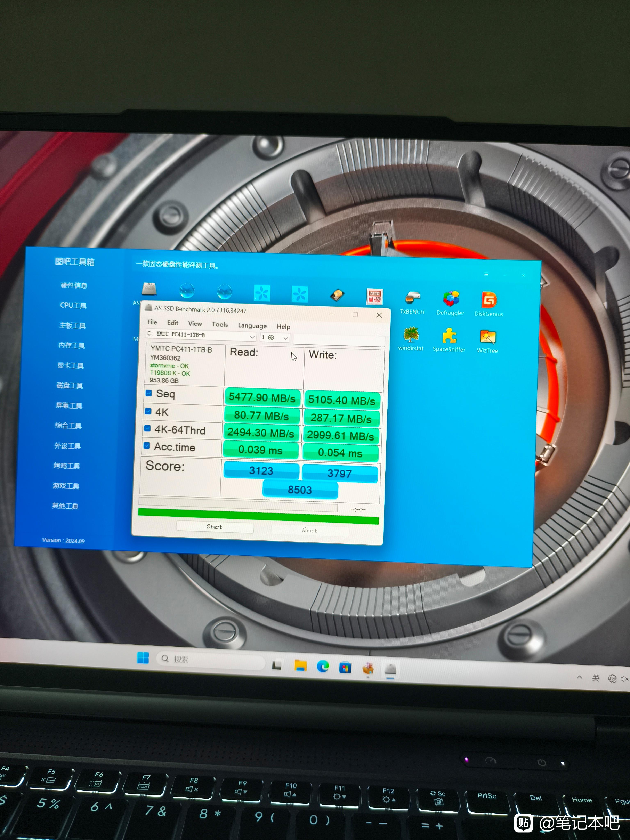Viewport: 630px width, 840px height.
Task: Select 屏幕工具 category in sidebar
Action: tap(69, 406)
